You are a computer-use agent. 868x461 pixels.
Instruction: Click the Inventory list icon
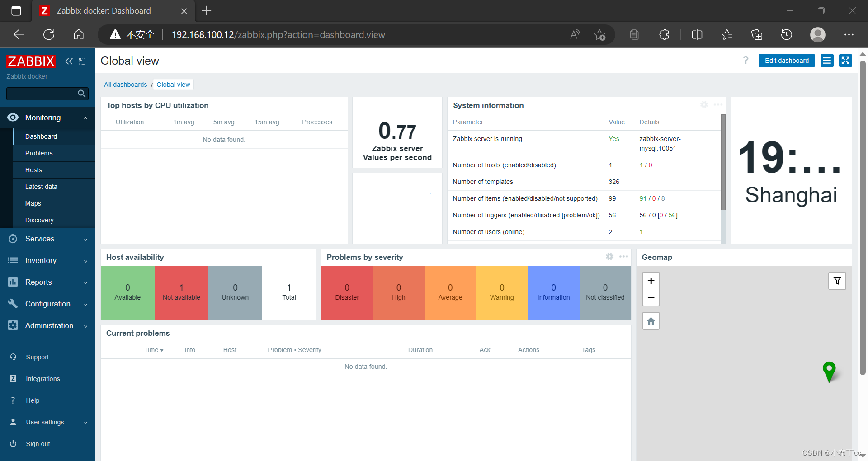(x=13, y=260)
